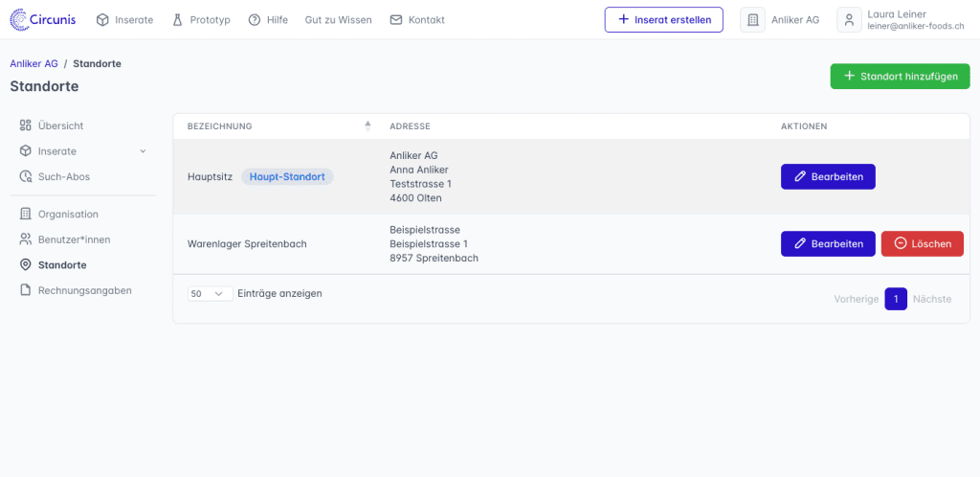Go to Gut zu Wissen page

338,20
